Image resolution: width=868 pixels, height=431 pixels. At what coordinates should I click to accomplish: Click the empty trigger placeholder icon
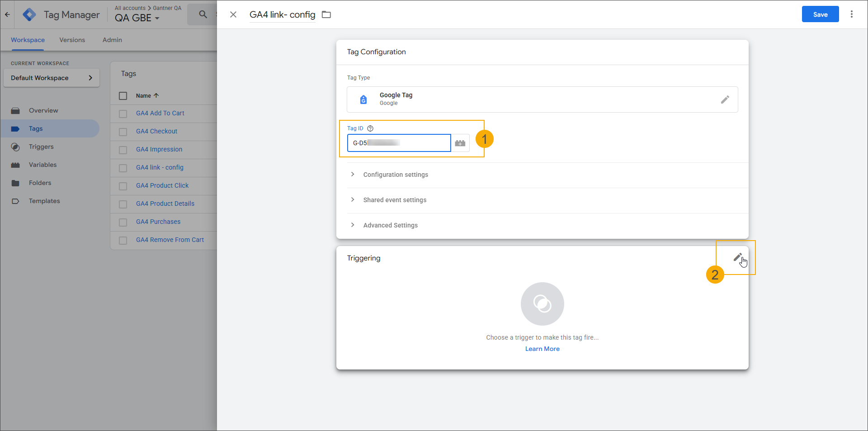(542, 304)
